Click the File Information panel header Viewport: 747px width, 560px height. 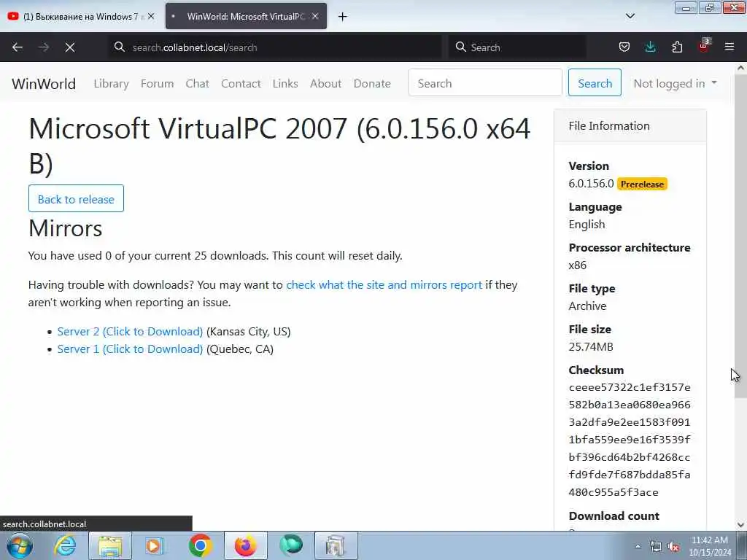point(630,125)
